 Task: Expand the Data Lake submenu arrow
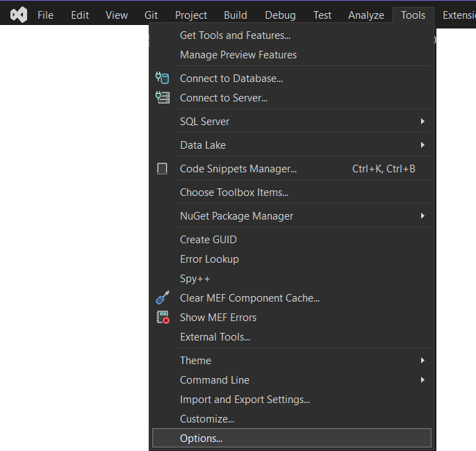point(422,145)
